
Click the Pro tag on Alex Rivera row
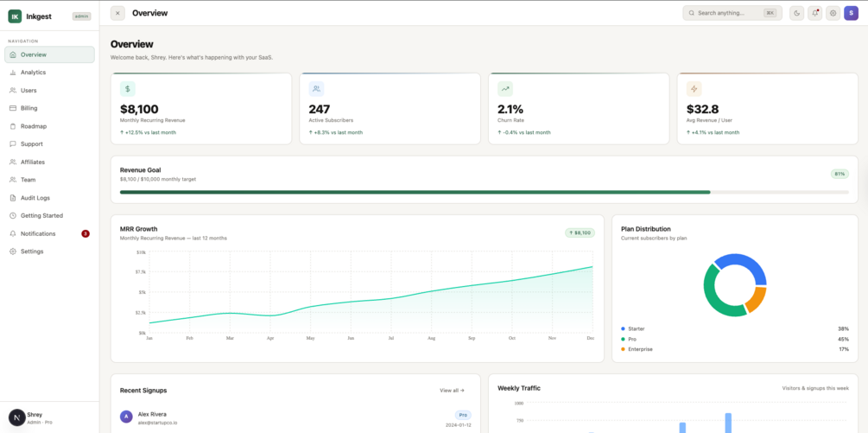[x=463, y=415]
